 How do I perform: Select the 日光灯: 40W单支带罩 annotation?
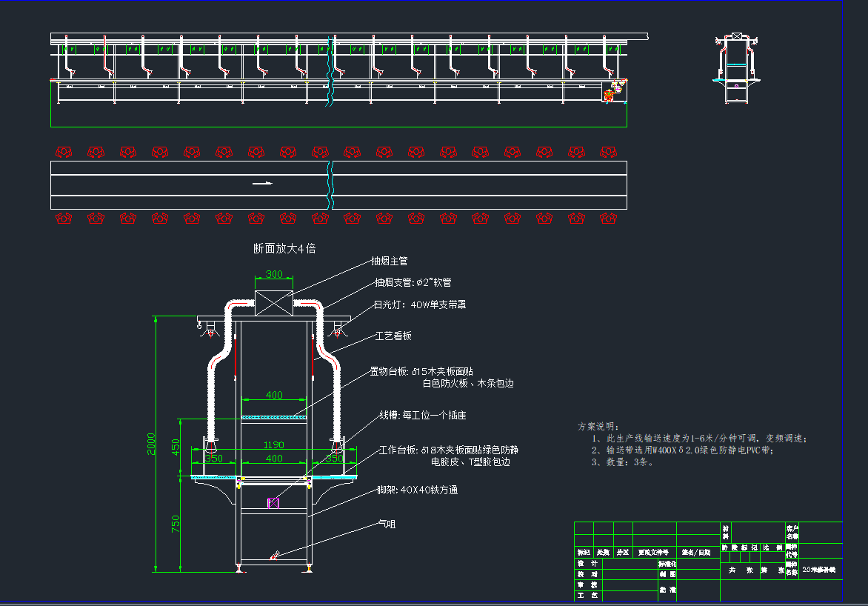click(420, 304)
